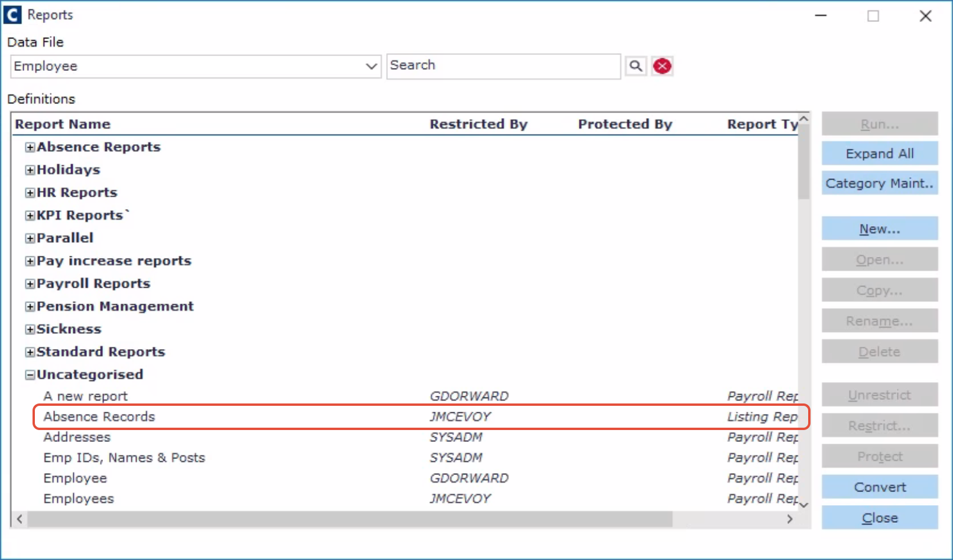
Task: Click the horizontal scrollbar thumb
Action: tap(350, 519)
